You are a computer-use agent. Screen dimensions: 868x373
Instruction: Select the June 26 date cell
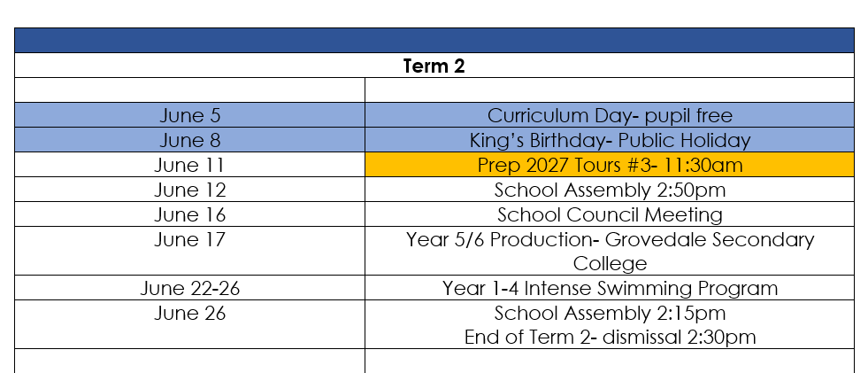point(190,324)
